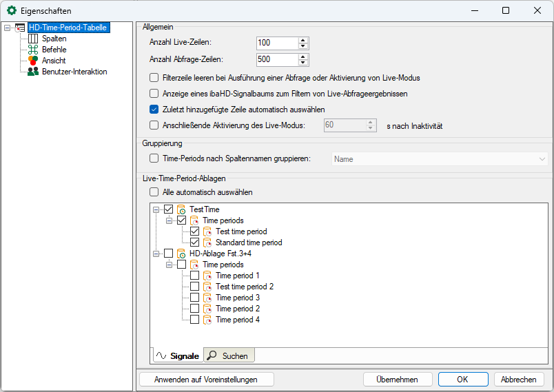Check the Time period 3 checkbox

coord(194,298)
